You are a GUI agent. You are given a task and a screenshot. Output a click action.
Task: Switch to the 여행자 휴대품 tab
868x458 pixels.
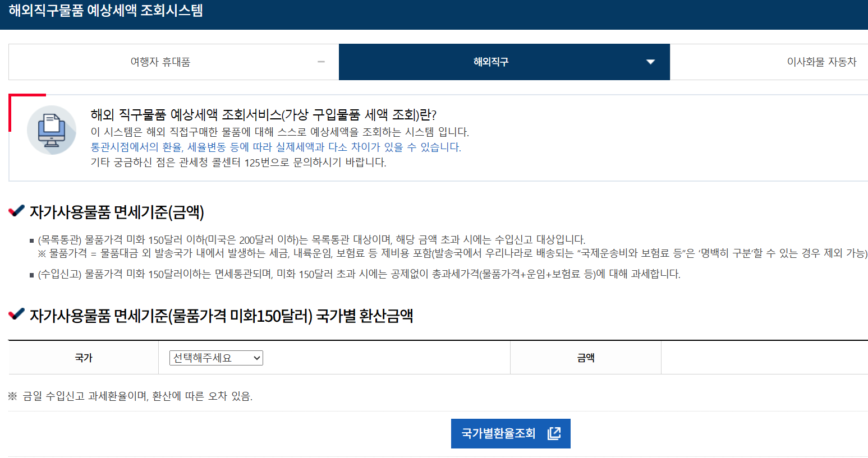(x=160, y=62)
